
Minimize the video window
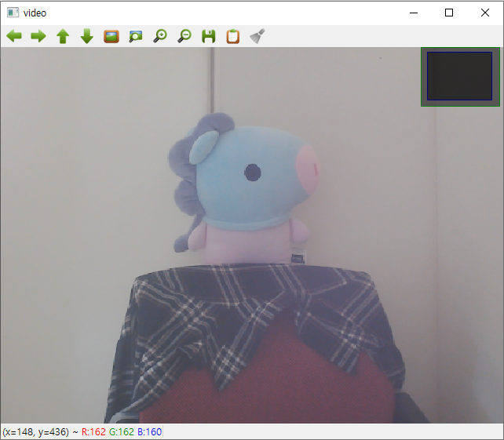pos(414,13)
